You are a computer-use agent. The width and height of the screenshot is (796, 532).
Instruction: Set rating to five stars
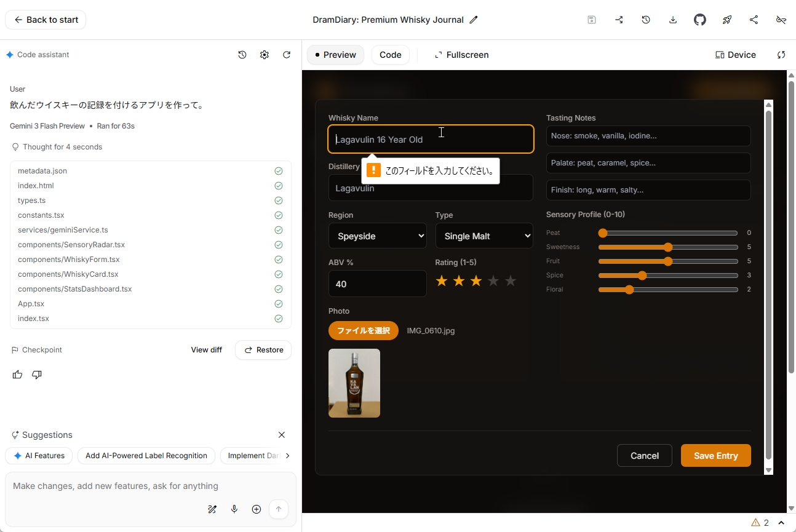(511, 281)
